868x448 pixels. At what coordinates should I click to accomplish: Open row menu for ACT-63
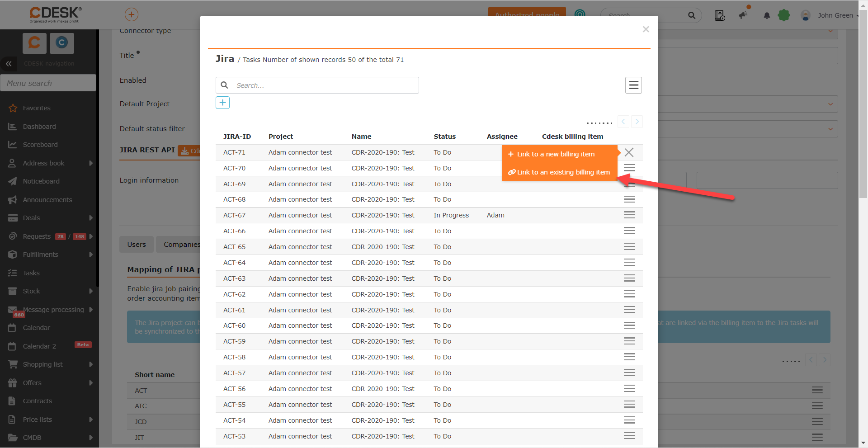629,278
